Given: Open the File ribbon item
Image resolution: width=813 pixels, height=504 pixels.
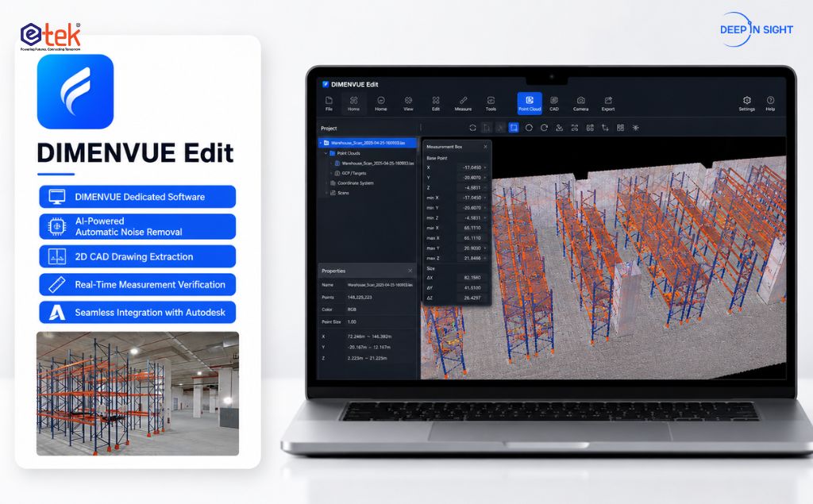Looking at the screenshot, I should tap(329, 103).
